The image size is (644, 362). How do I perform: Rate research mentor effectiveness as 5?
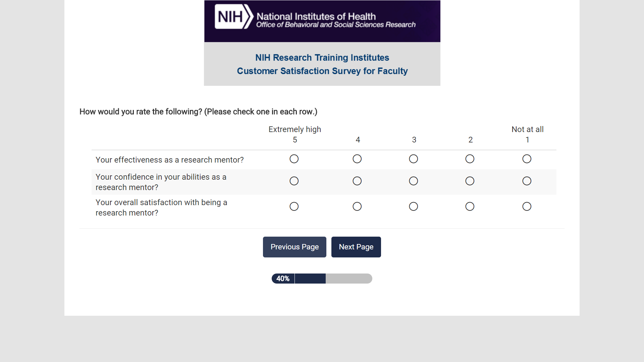click(294, 159)
